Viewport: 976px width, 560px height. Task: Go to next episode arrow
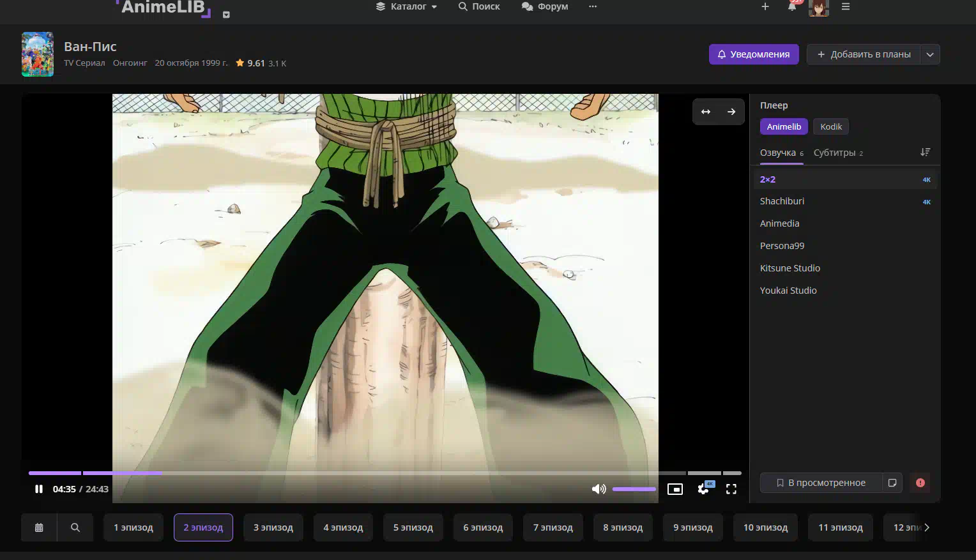pos(731,112)
